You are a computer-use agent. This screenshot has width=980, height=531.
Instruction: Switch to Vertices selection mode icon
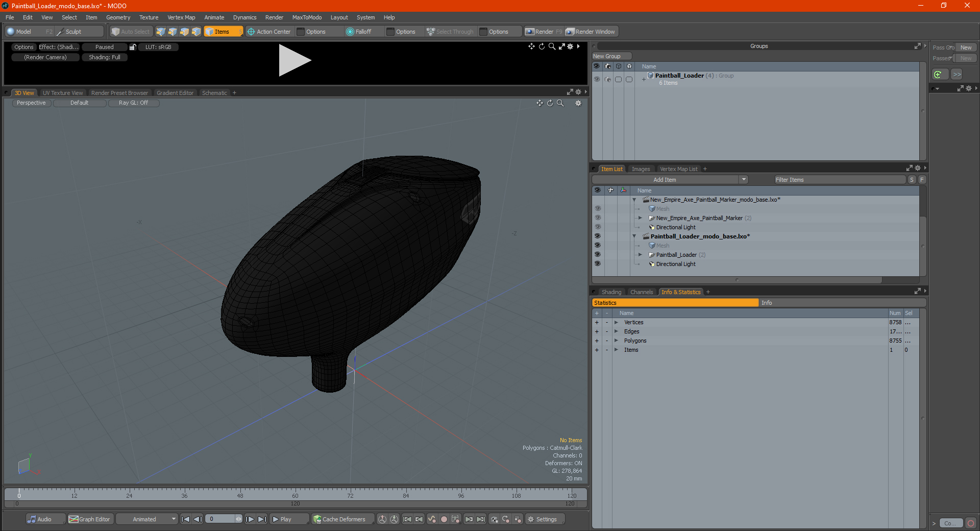(161, 32)
